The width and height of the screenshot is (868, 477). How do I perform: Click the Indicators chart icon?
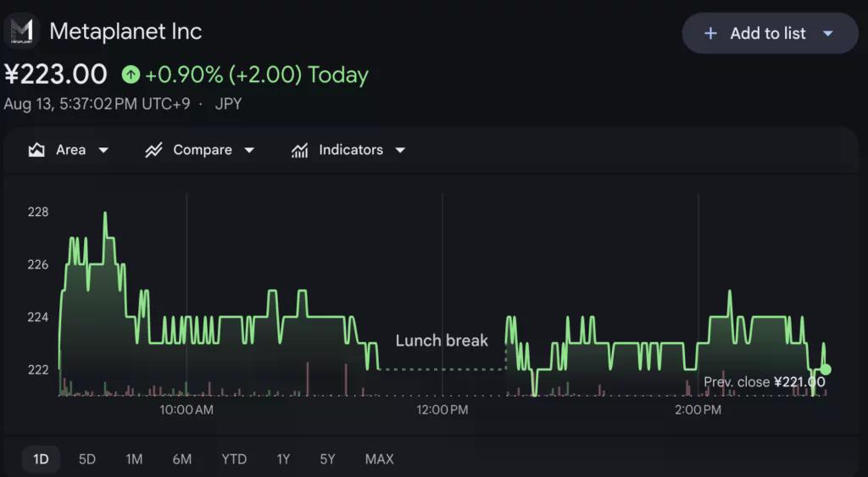tap(299, 150)
